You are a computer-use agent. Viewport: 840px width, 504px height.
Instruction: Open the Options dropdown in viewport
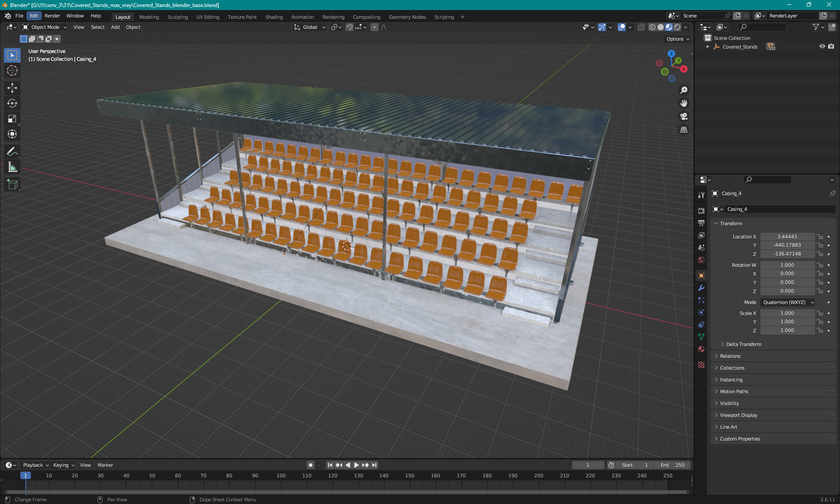(678, 39)
